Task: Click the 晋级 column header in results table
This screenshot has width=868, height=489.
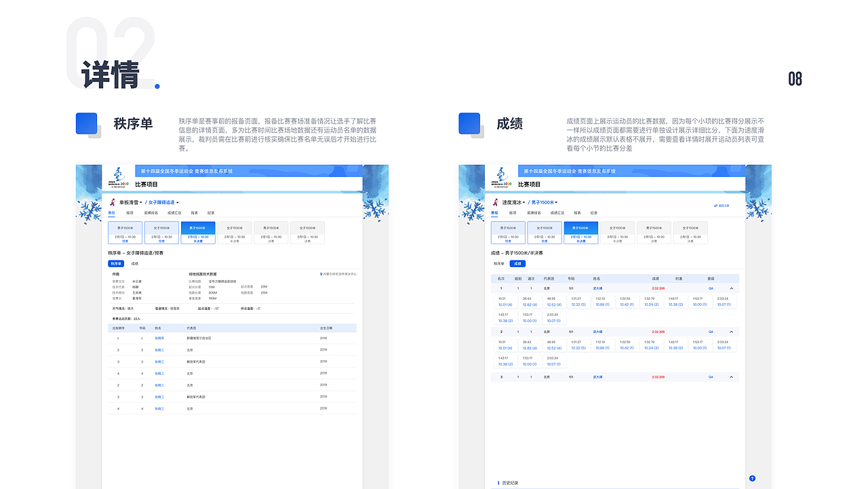Action: (x=711, y=278)
